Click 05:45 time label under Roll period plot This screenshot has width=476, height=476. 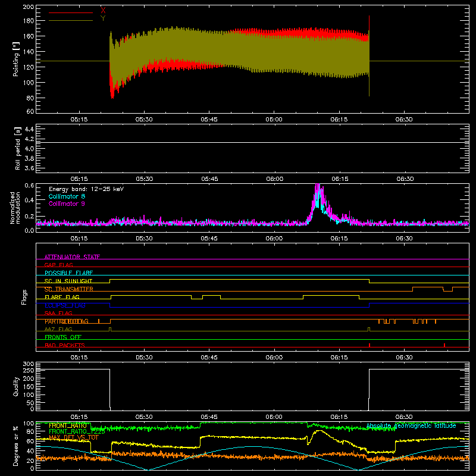[209, 179]
